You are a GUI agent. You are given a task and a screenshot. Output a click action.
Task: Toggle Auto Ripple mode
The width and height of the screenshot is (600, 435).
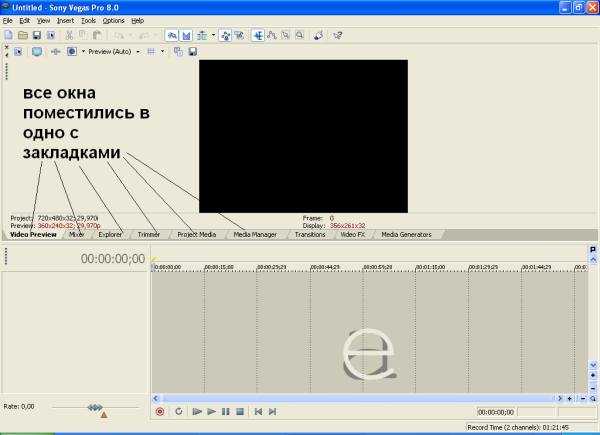(x=202, y=36)
